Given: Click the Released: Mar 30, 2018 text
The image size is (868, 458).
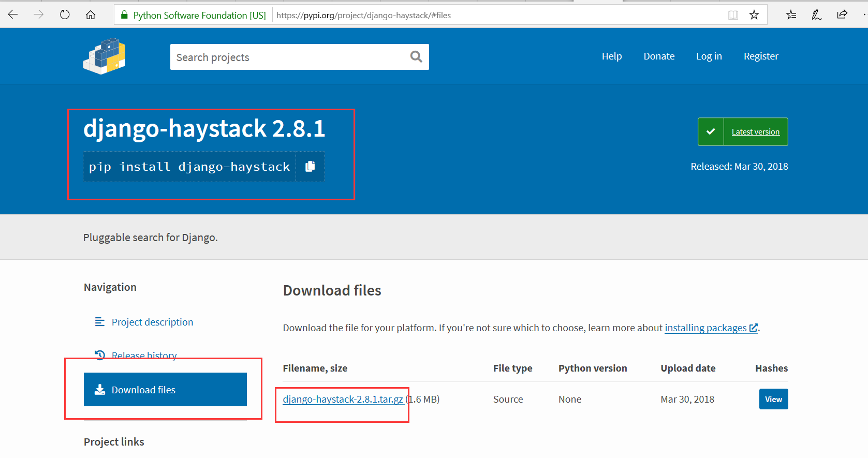Looking at the screenshot, I should (739, 166).
